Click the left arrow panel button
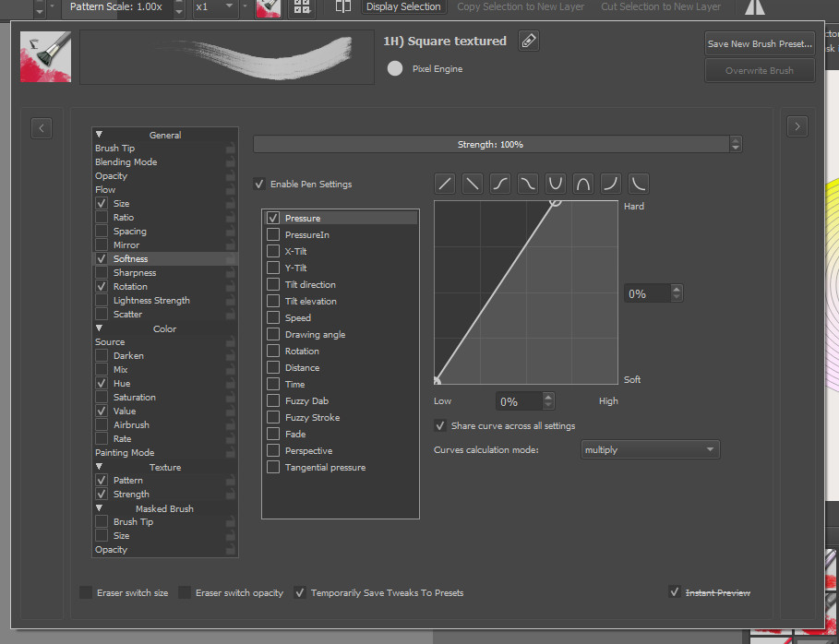 42,128
